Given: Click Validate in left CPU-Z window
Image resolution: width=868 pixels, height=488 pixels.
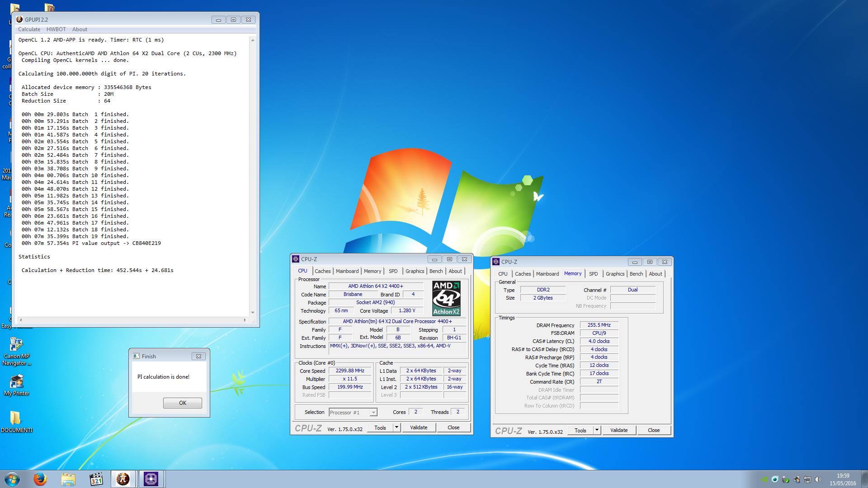Looking at the screenshot, I should [419, 427].
